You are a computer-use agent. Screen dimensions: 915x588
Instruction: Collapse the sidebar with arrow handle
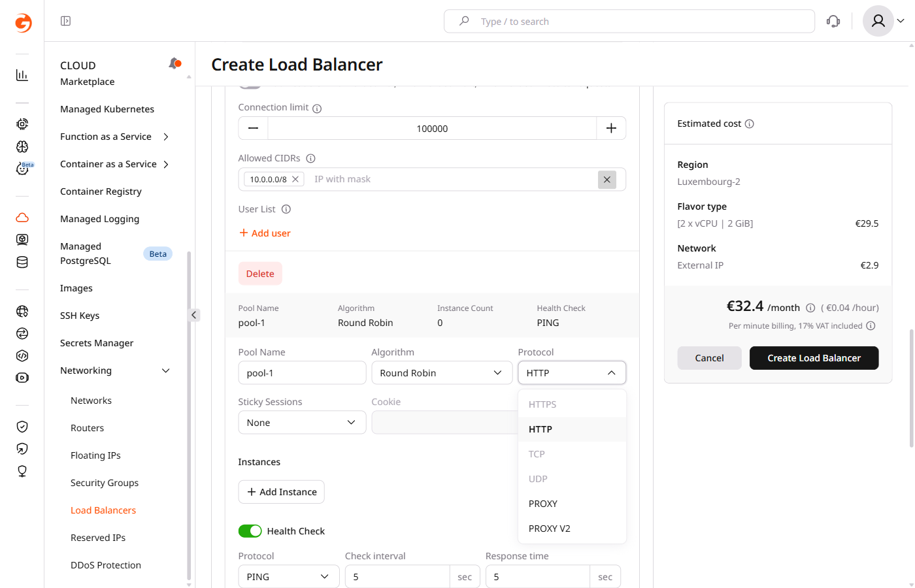click(194, 315)
